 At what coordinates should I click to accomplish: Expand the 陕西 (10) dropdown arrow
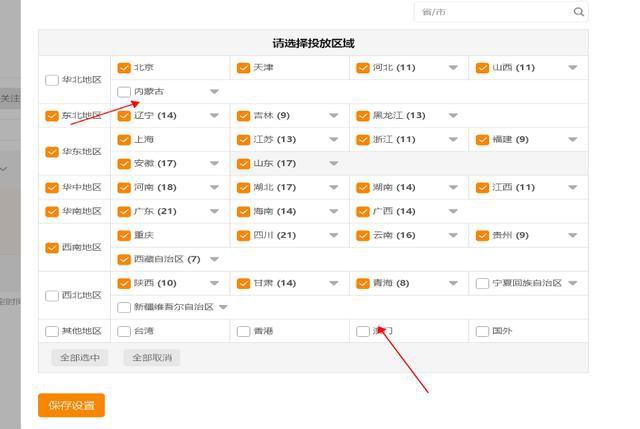(x=214, y=283)
